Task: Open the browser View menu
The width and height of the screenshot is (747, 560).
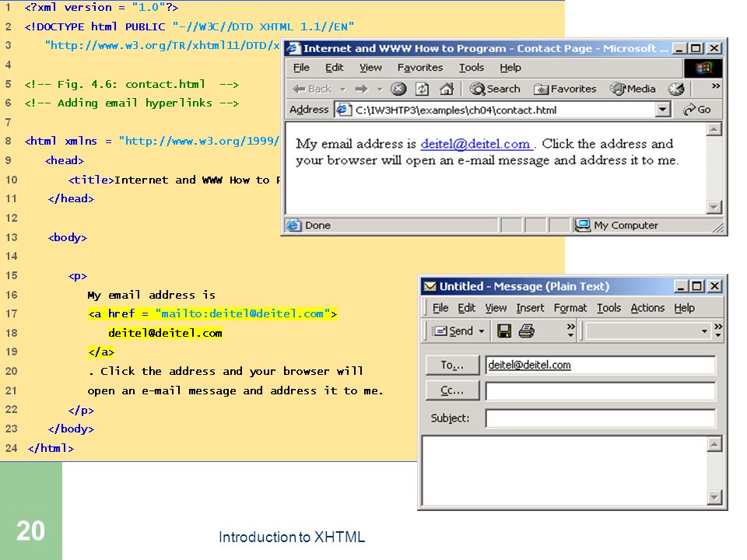Action: click(x=370, y=68)
